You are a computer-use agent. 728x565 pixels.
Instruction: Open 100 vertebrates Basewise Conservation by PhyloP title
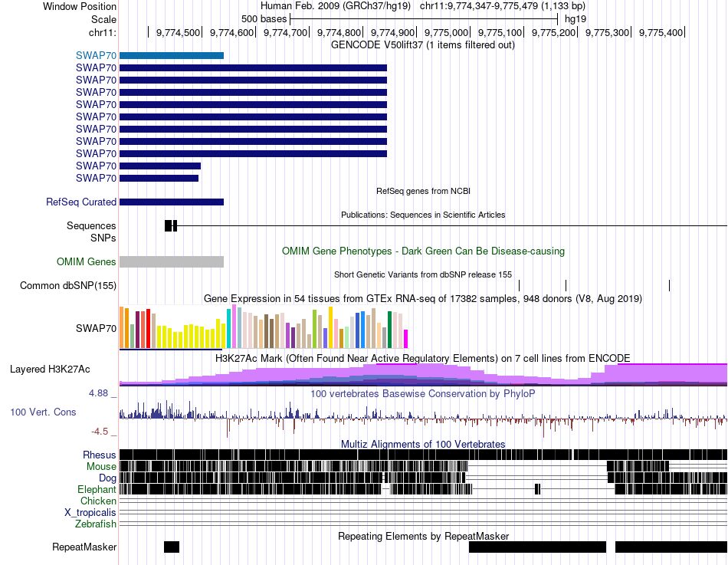click(423, 393)
